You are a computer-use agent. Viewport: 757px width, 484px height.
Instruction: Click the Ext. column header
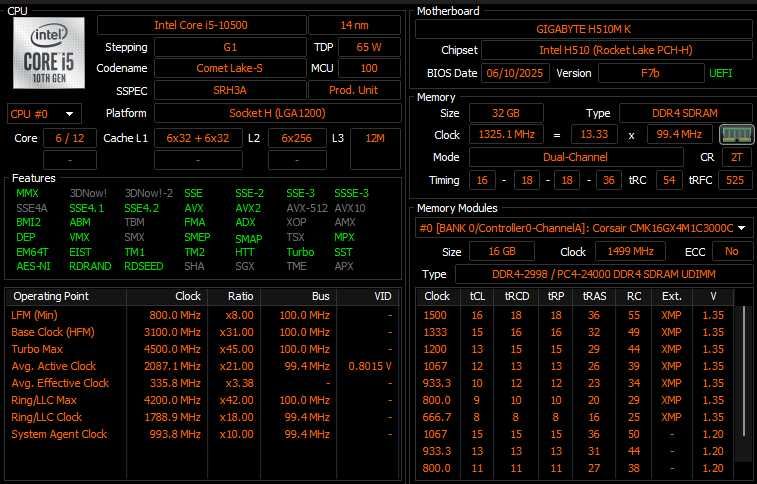pyautogui.click(x=672, y=296)
